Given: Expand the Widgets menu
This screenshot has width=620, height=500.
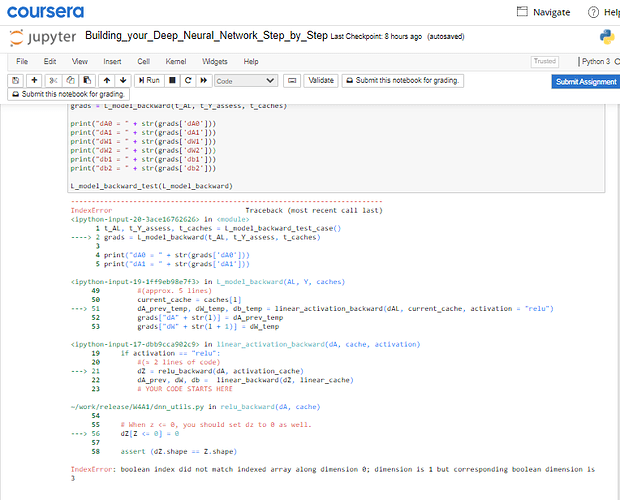Looking at the screenshot, I should (214, 61).
